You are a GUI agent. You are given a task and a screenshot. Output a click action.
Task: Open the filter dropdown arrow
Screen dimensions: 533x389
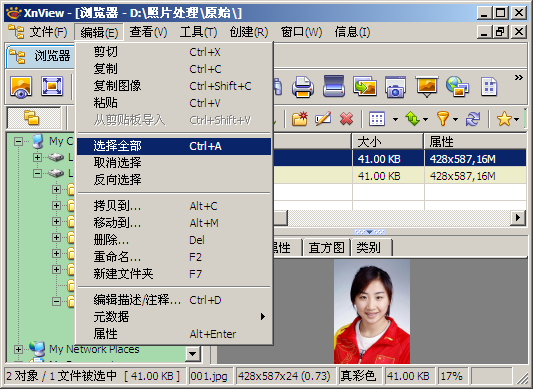455,119
